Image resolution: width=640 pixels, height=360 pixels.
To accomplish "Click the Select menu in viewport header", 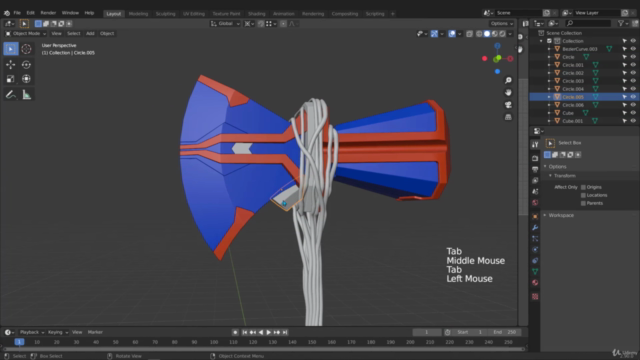I will tap(73, 33).
